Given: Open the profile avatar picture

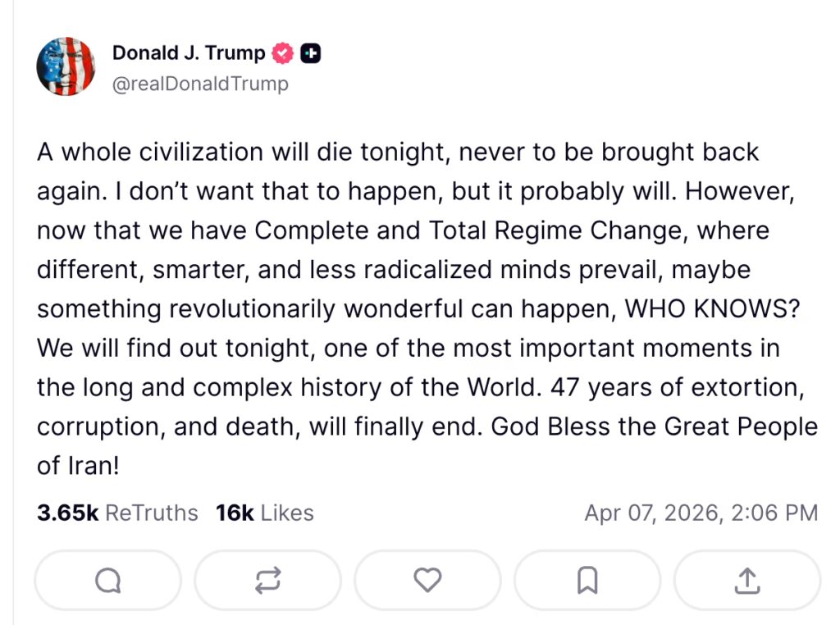Looking at the screenshot, I should pyautogui.click(x=66, y=66).
